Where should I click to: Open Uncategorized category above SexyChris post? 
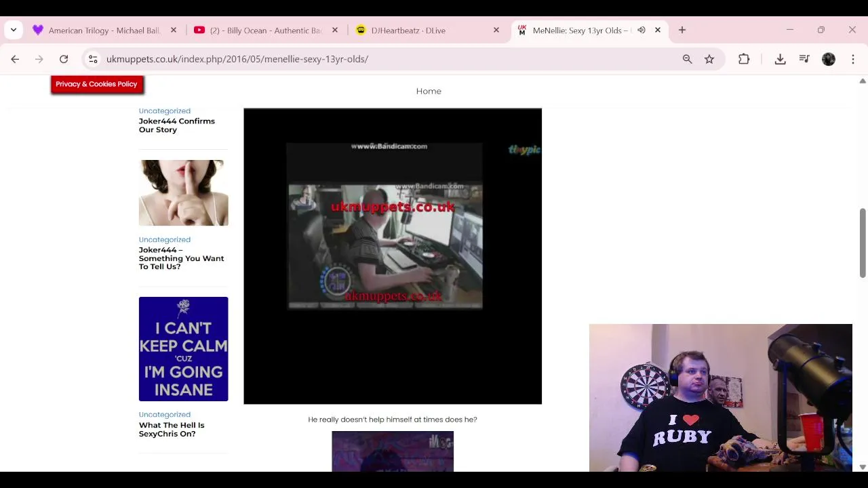(x=164, y=414)
